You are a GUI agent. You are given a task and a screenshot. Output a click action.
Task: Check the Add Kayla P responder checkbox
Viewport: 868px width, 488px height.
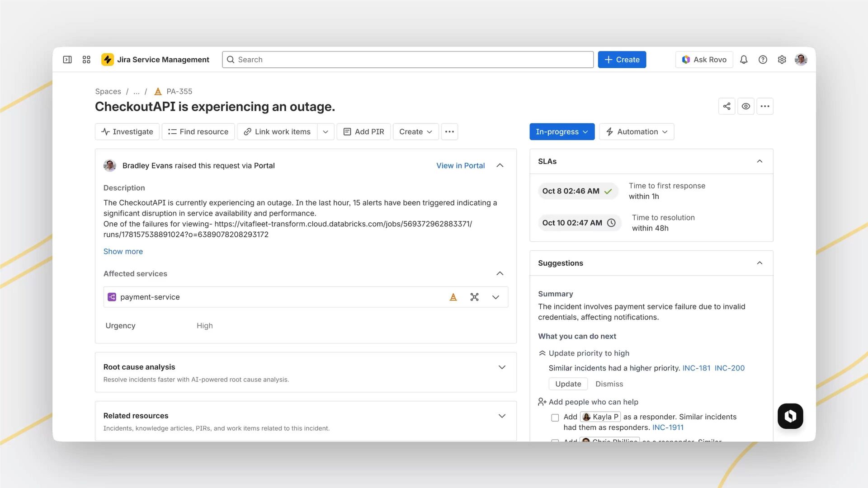tap(555, 418)
